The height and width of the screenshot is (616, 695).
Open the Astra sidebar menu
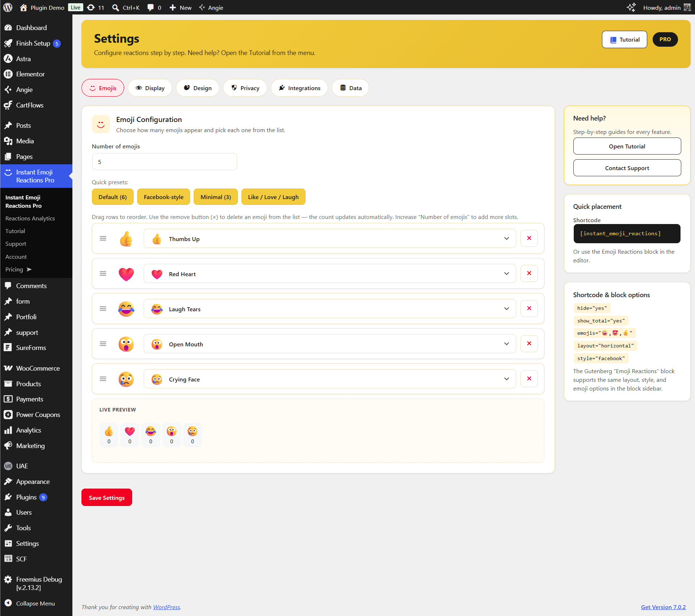click(x=36, y=59)
